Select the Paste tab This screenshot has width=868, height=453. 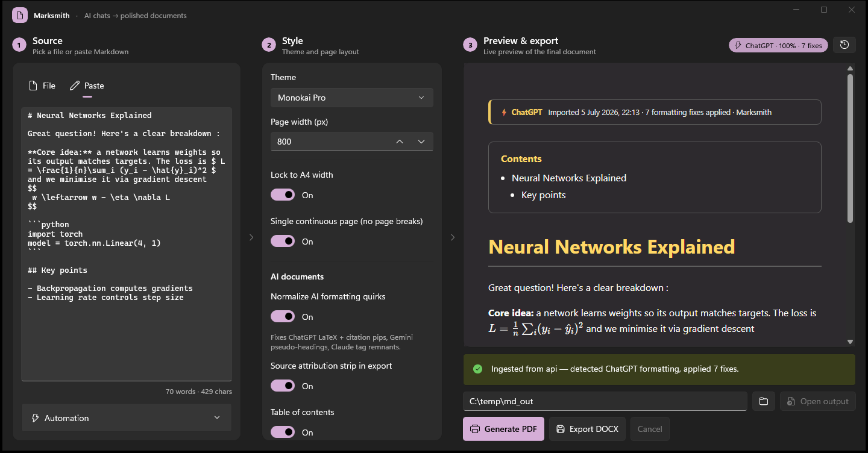(87, 86)
